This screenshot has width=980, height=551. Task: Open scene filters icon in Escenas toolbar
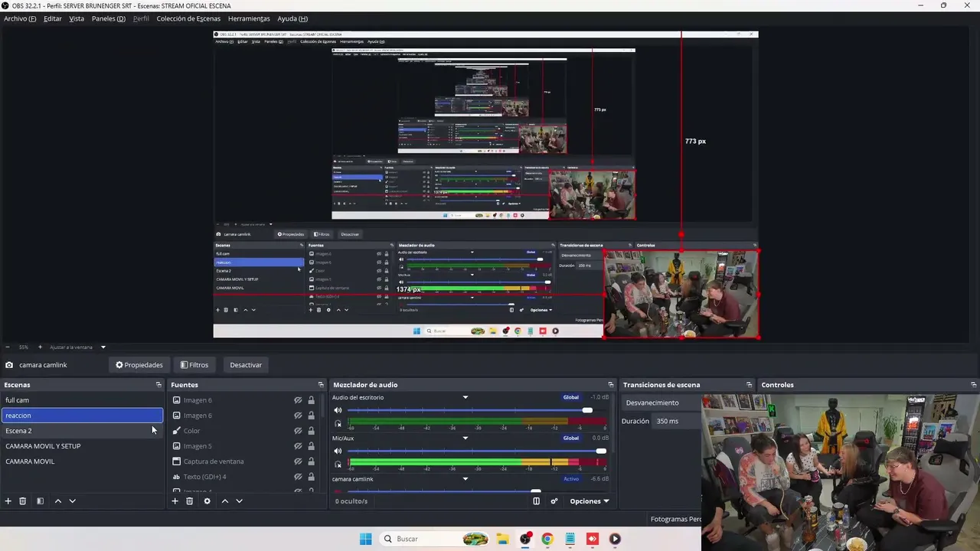pos(40,501)
